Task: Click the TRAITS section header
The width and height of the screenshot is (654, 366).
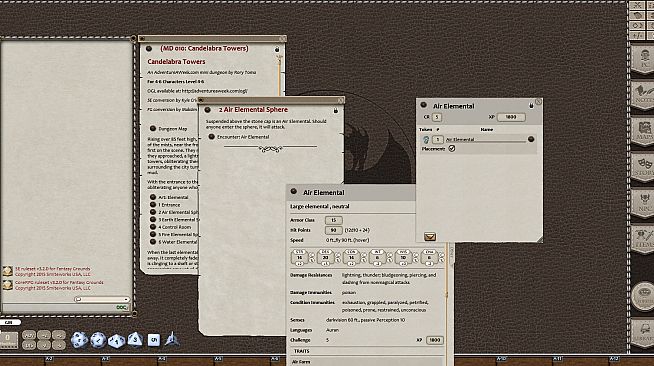Action: [302, 351]
